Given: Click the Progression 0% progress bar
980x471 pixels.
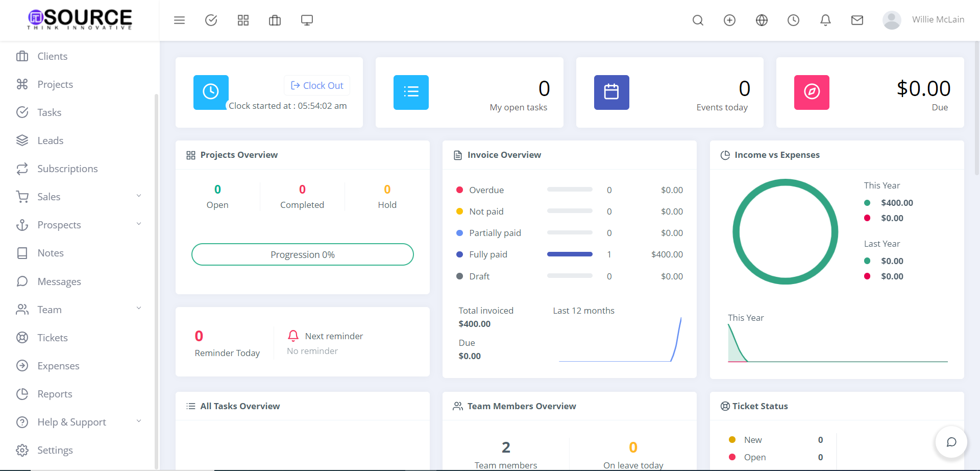Looking at the screenshot, I should (x=302, y=254).
